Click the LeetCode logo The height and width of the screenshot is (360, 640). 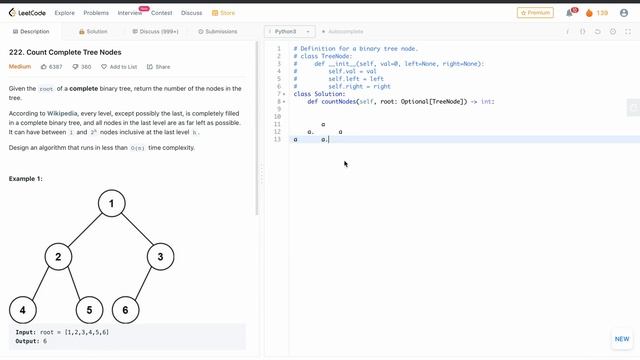click(x=27, y=13)
